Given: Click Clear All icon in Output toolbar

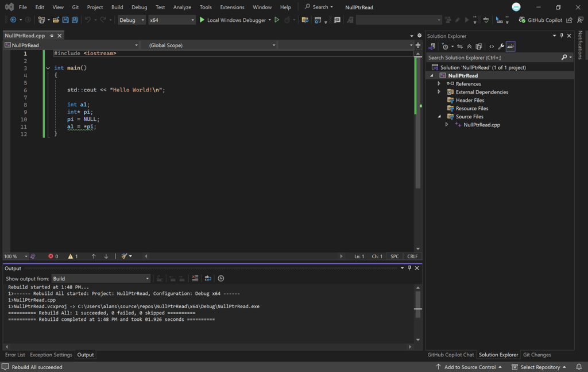Looking at the screenshot, I should coord(195,278).
